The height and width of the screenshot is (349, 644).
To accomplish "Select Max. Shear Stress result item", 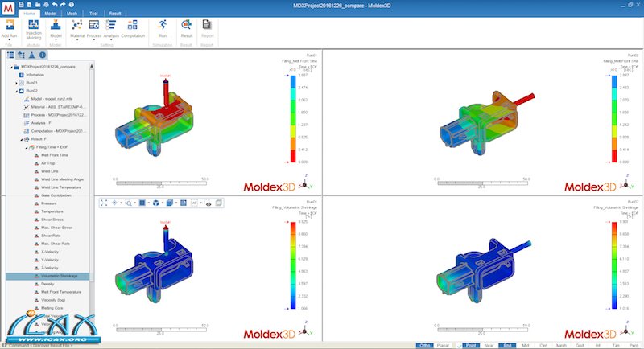I will (x=57, y=228).
